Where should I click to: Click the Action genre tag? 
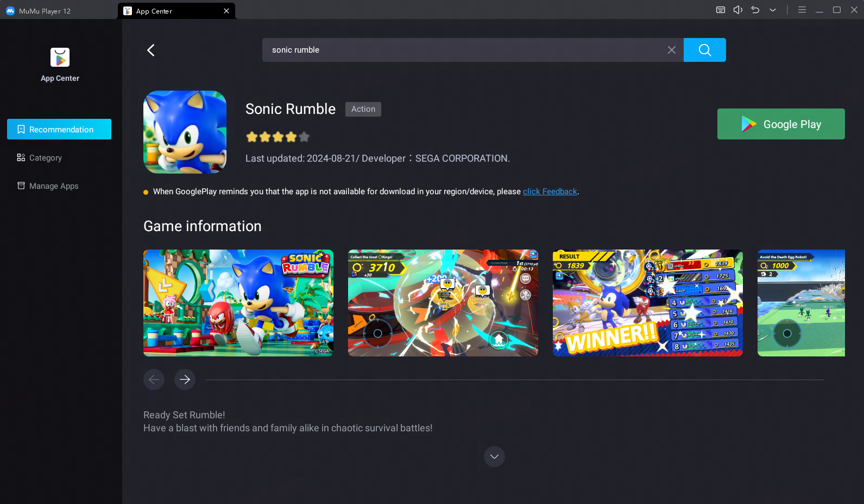point(363,109)
